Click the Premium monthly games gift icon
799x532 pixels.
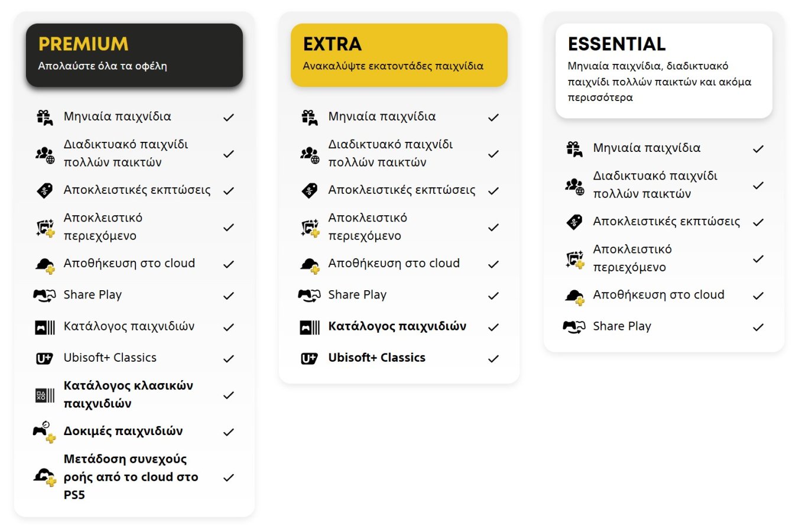(x=45, y=117)
